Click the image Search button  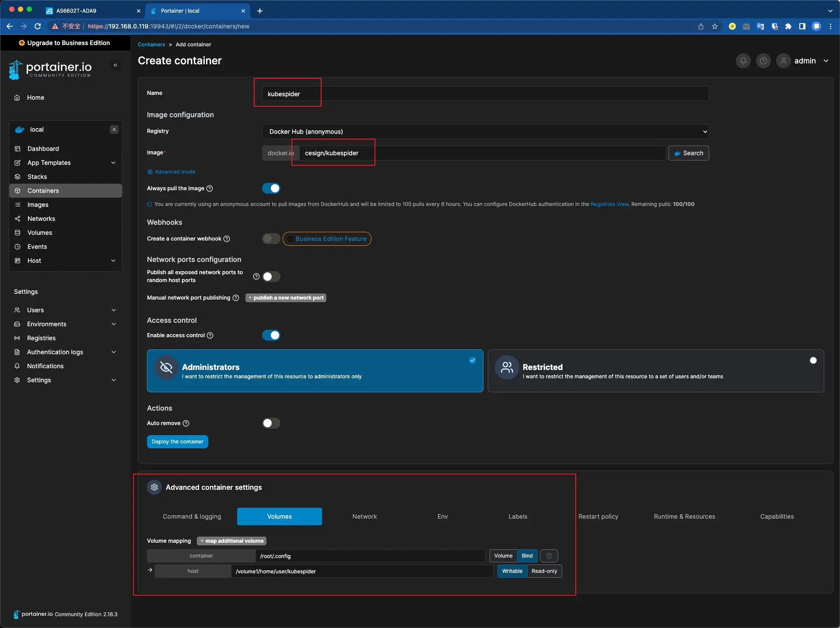(689, 153)
